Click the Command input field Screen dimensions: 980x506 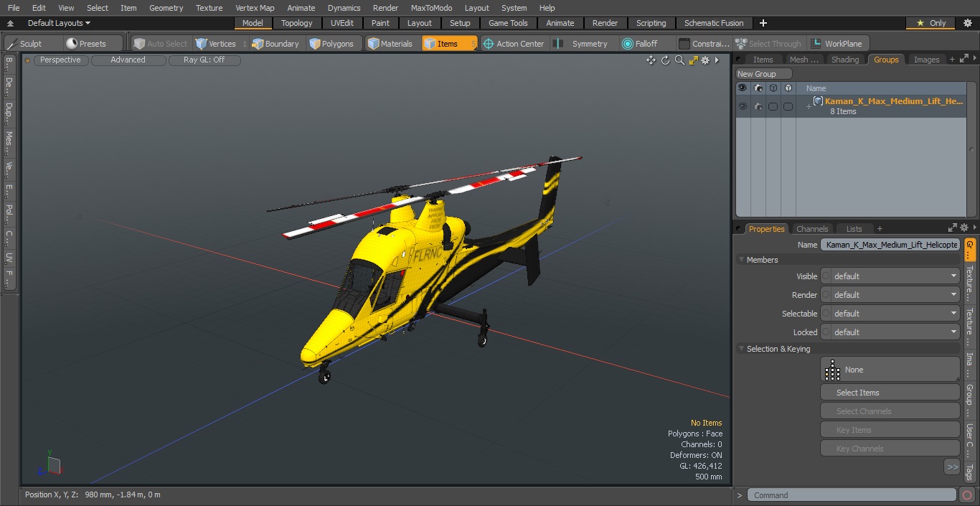click(x=852, y=495)
